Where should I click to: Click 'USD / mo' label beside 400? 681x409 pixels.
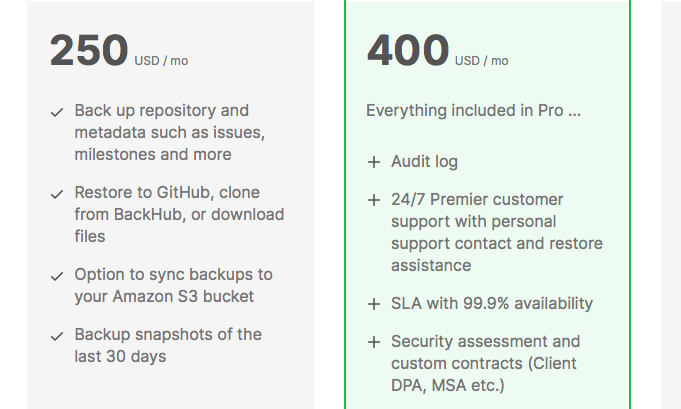click(x=482, y=61)
